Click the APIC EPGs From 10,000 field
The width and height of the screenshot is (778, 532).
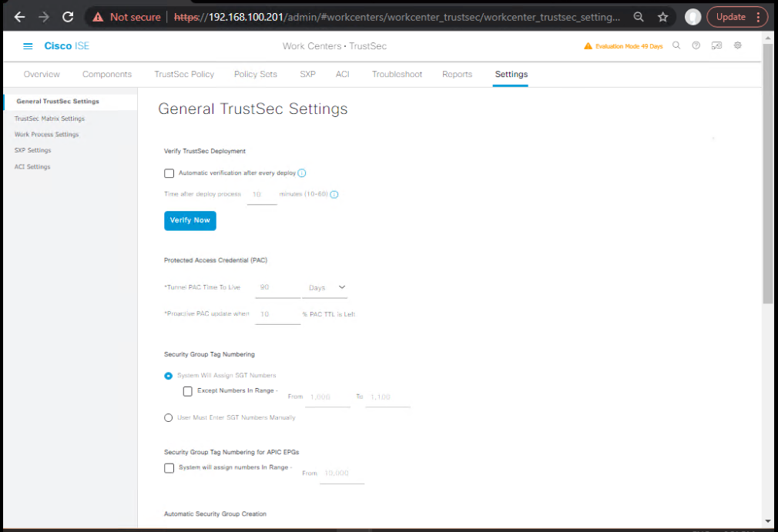tap(342, 474)
